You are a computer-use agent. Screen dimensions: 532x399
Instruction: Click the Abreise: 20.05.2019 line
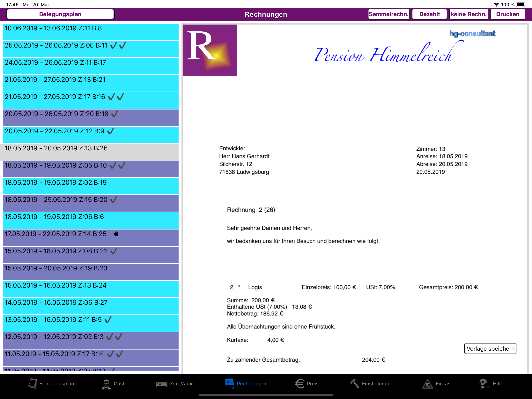(x=442, y=164)
